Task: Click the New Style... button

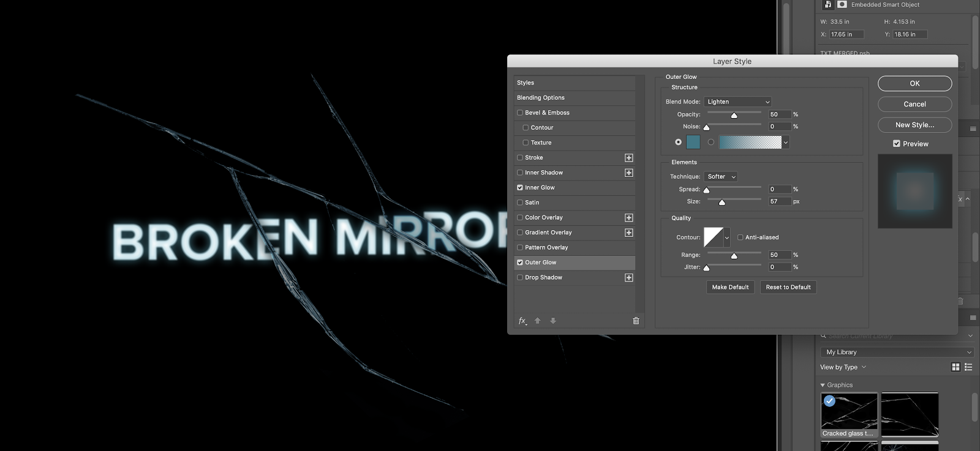Action: (x=914, y=125)
